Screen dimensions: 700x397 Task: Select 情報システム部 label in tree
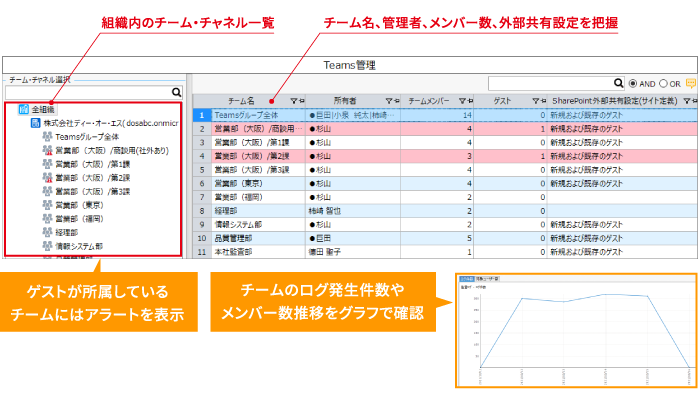pos(79,246)
